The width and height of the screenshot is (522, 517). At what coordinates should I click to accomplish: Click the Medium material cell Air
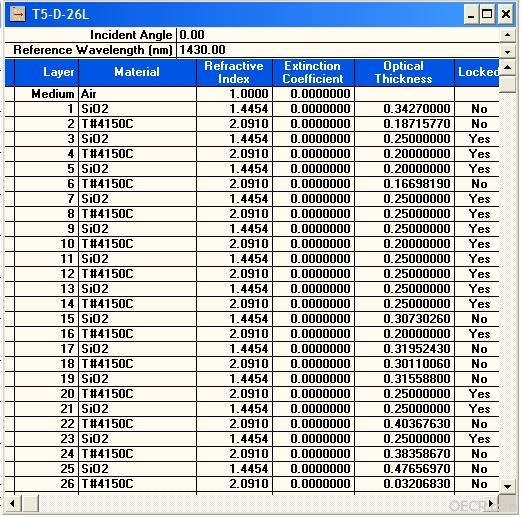[x=137, y=94]
